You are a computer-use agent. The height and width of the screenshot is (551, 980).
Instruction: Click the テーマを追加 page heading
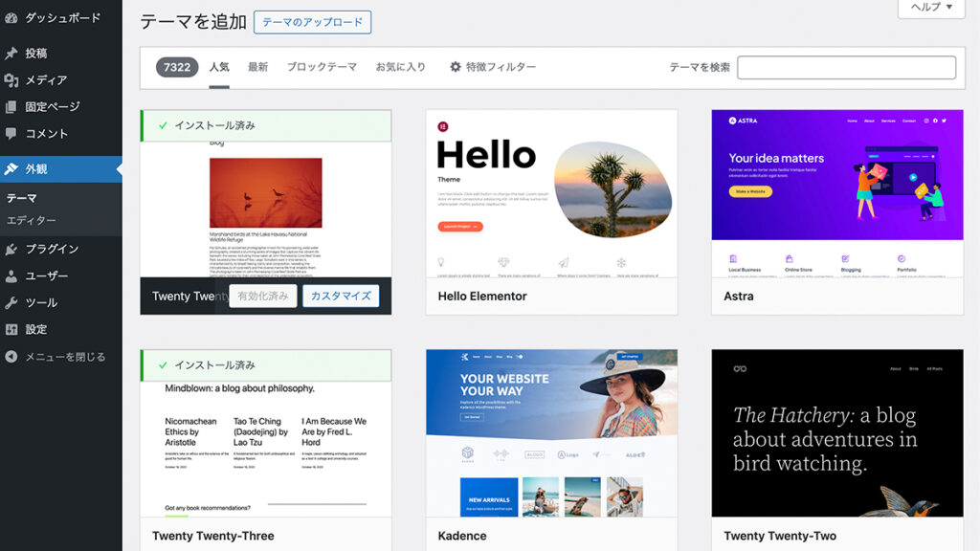[x=193, y=22]
